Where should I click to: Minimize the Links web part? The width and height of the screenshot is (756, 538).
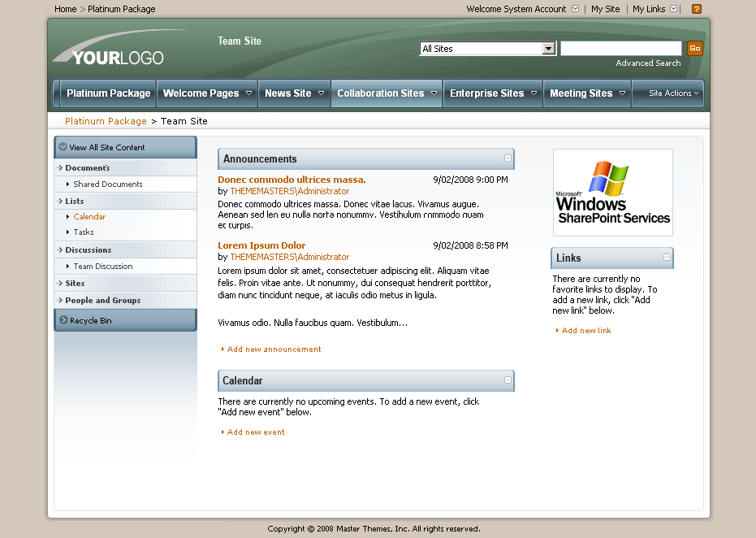click(x=665, y=258)
